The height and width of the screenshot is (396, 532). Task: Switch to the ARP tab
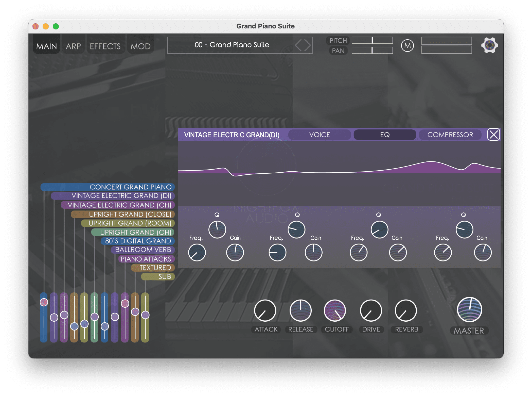pos(73,46)
